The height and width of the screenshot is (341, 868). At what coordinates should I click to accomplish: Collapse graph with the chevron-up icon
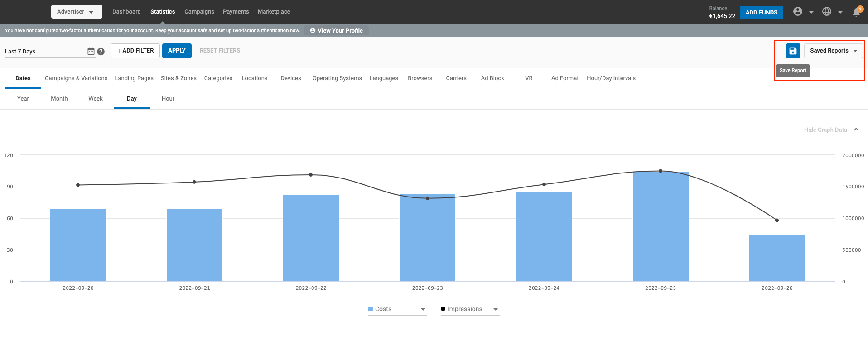(856, 130)
